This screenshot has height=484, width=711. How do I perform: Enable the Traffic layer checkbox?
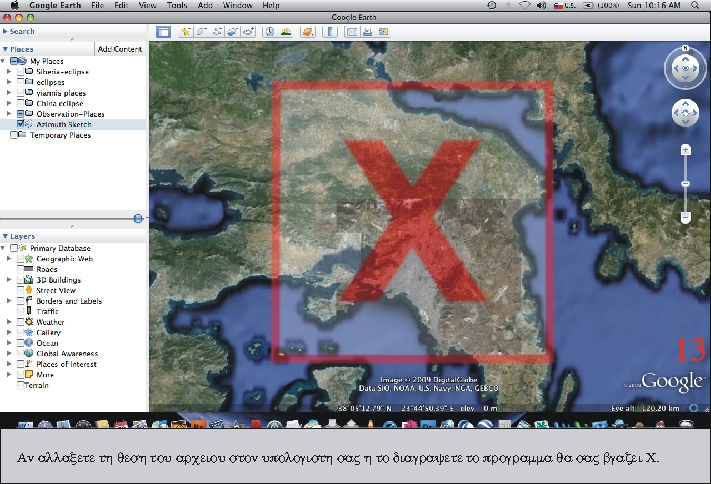[20, 311]
